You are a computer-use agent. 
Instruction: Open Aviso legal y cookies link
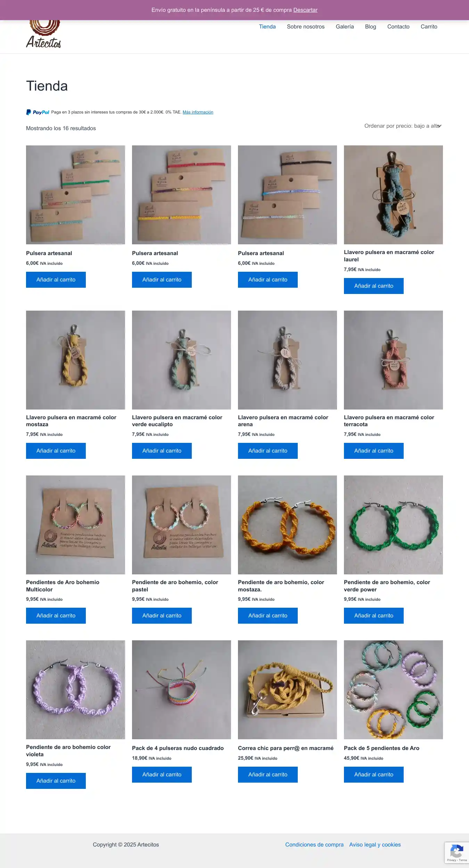tap(375, 845)
